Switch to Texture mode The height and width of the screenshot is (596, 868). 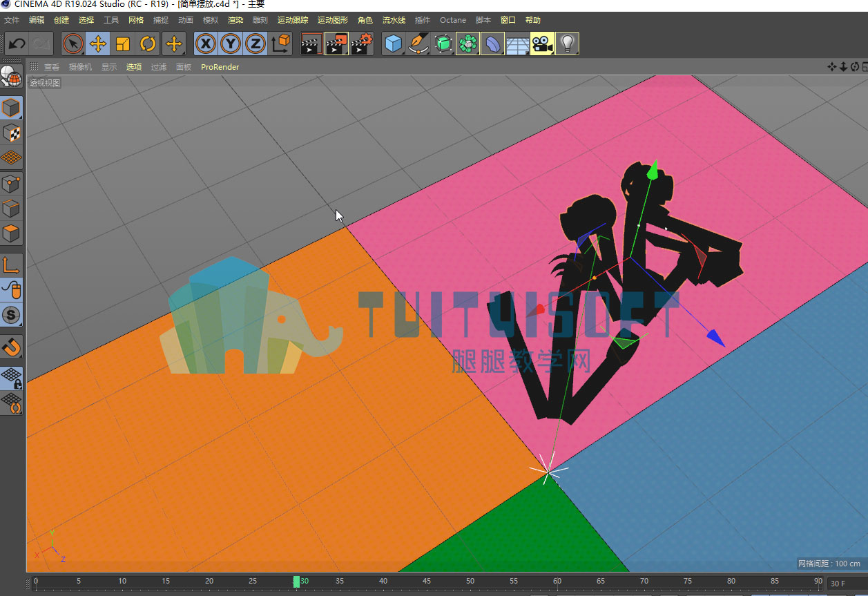click(x=12, y=133)
